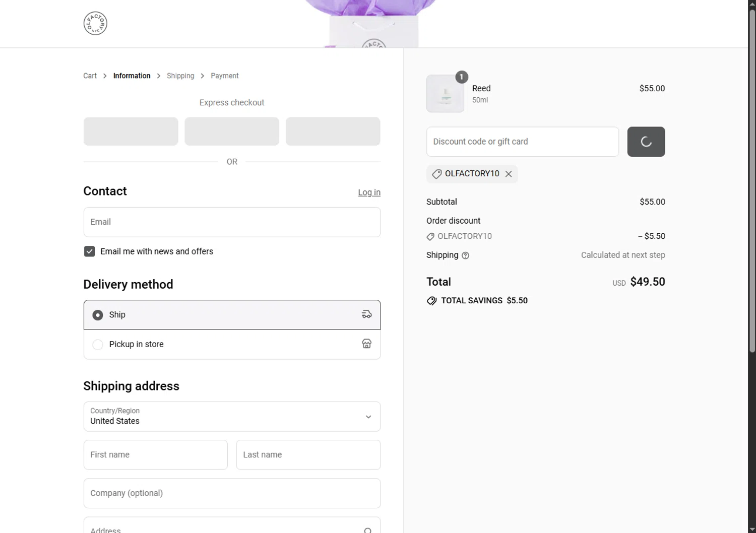The height and width of the screenshot is (533, 756).
Task: Click the $49.50 total amount
Action: 648,282
